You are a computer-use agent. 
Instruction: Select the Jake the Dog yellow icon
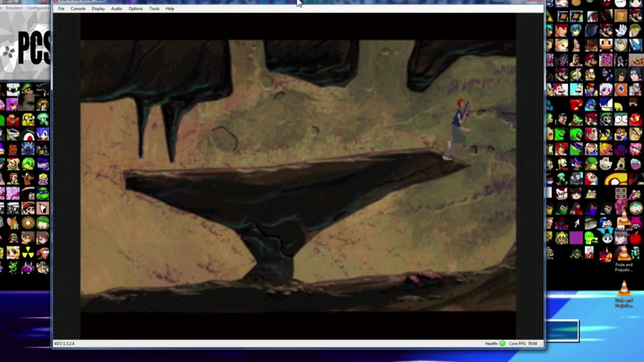pyautogui.click(x=28, y=120)
